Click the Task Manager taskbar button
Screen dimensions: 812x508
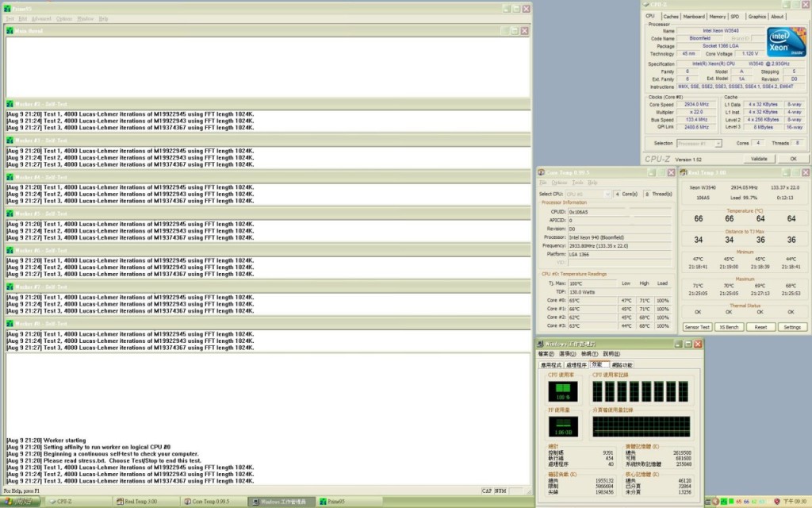282,502
